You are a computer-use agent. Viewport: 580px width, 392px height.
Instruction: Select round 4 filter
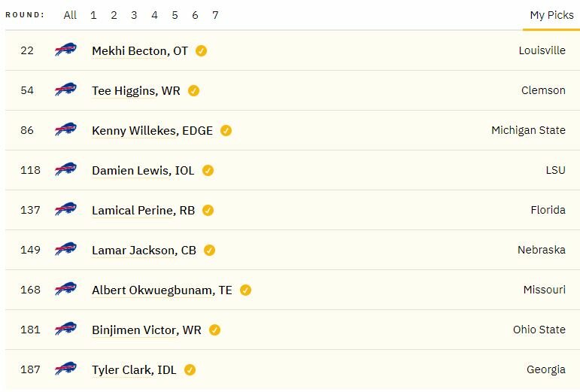[155, 15]
